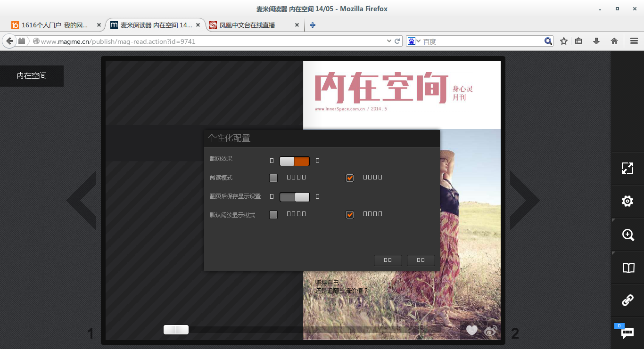The height and width of the screenshot is (349, 644).
Task: Click the cover text 坚持自己
Action: coord(329,283)
